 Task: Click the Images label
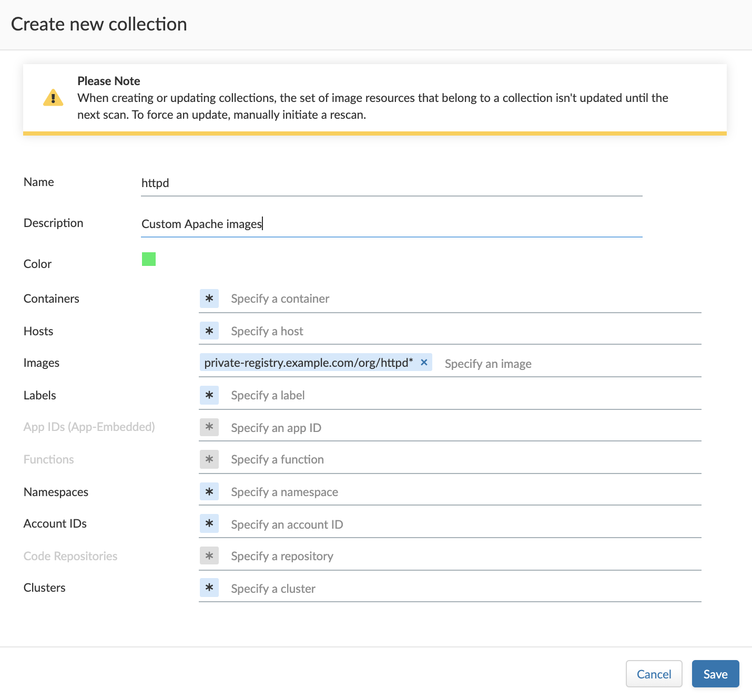click(x=42, y=363)
